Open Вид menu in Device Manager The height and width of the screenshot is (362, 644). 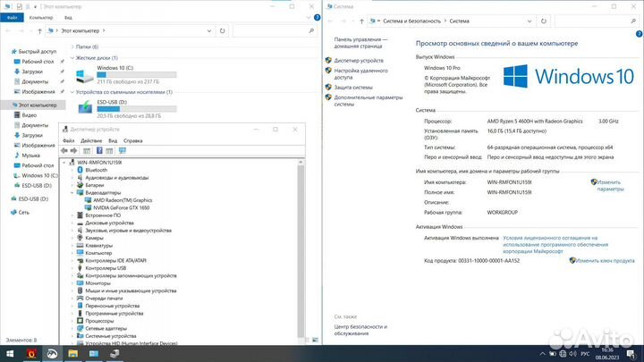tap(113, 141)
